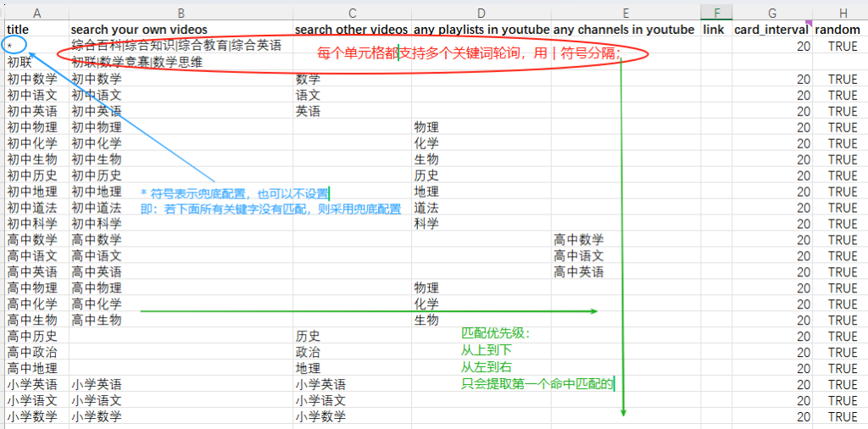Screen dimensions: 868x429
Task: Click the 'any channels in youtube' header cell
Action: tap(626, 30)
